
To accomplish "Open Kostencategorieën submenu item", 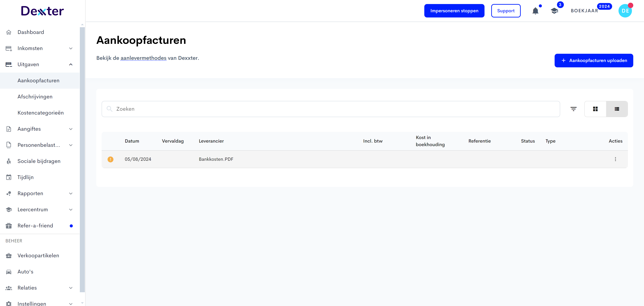I will (40, 113).
